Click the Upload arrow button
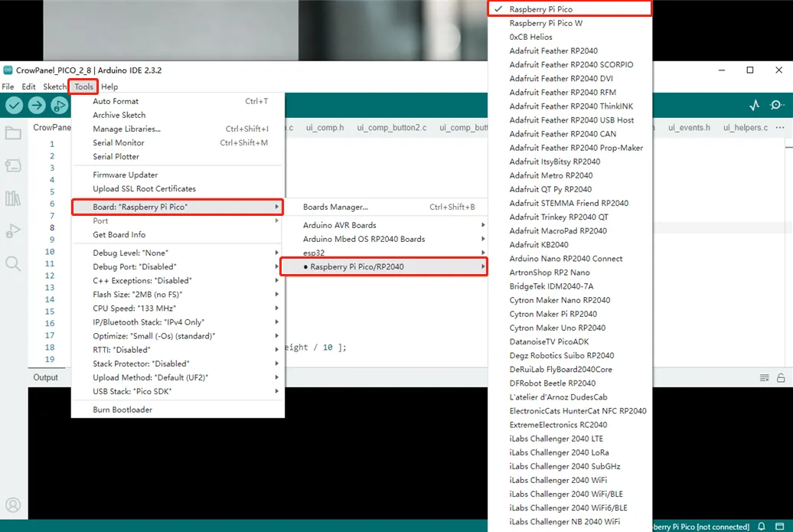Screen dimensions: 793x532 click(x=37, y=105)
